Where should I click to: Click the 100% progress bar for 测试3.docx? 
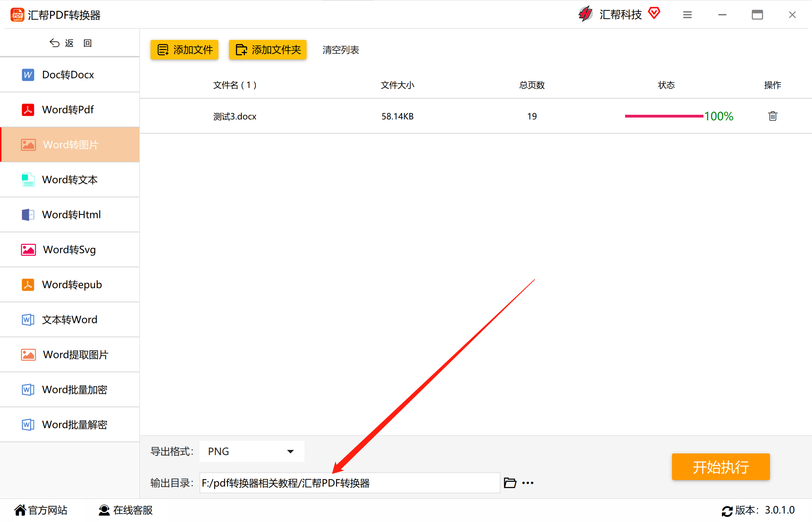[x=664, y=116]
